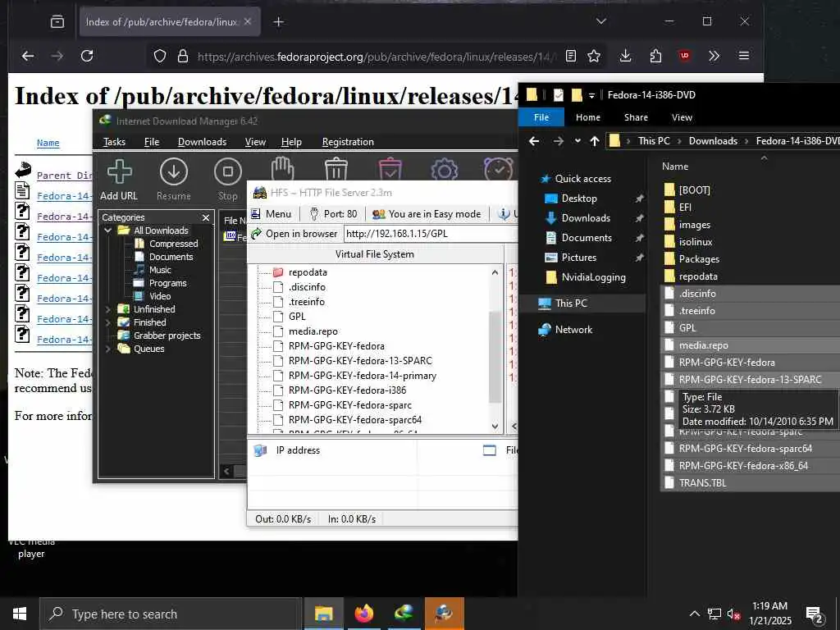Image resolution: width=840 pixels, height=630 pixels.
Task: Open Explorer recent locations dropdown
Action: click(x=577, y=141)
